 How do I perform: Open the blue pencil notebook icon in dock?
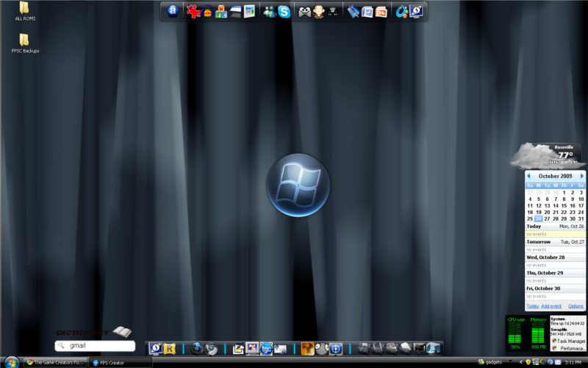pyautogui.click(x=353, y=12)
